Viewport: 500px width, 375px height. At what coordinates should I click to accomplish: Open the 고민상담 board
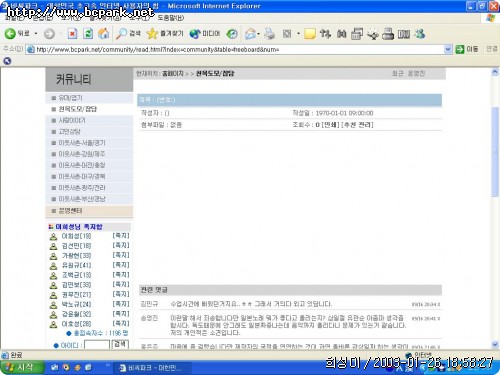(x=70, y=132)
